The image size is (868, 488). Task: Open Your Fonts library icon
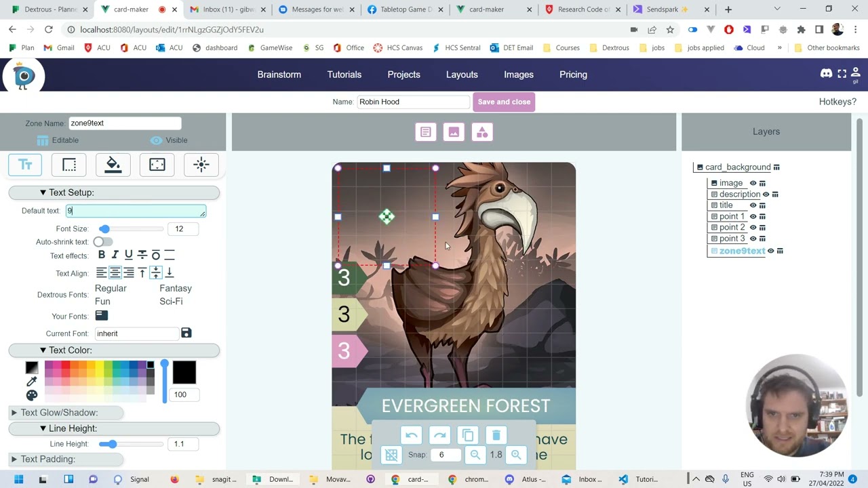[101, 315]
